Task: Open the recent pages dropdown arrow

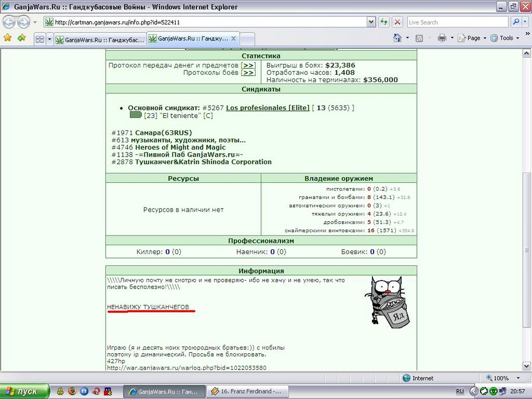Action: [35, 22]
